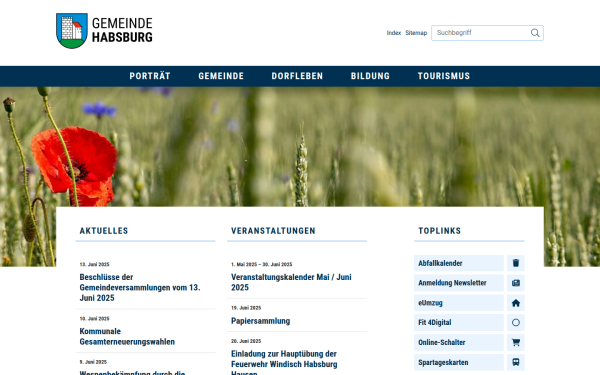Open the Anmeldung Newsletter toplink
This screenshot has width=600, height=375.
459,283
